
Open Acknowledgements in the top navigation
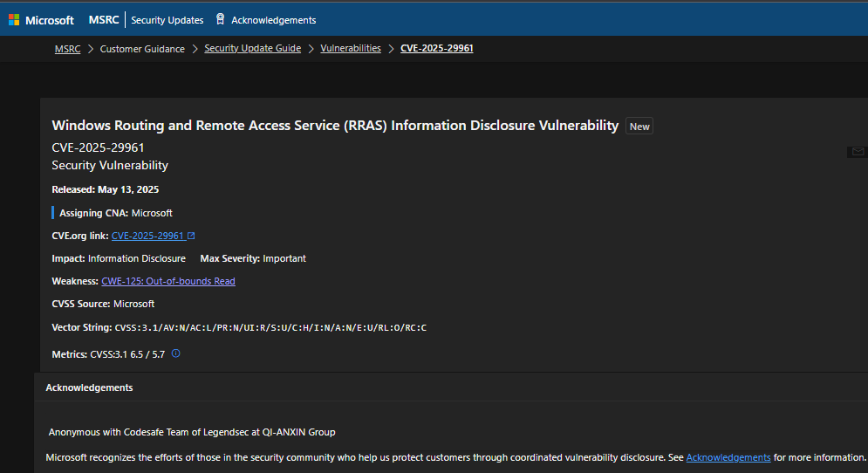tap(273, 20)
